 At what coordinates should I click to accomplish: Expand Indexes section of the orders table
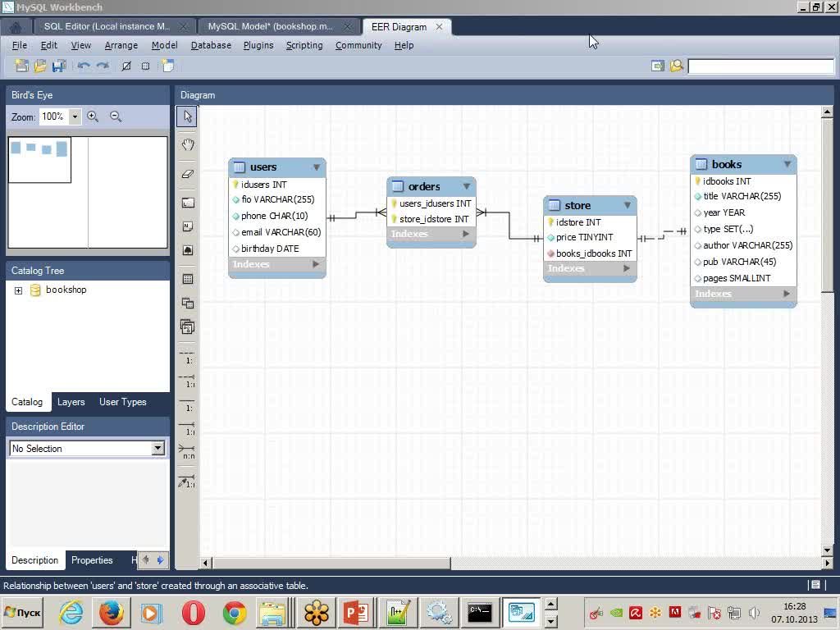point(466,234)
